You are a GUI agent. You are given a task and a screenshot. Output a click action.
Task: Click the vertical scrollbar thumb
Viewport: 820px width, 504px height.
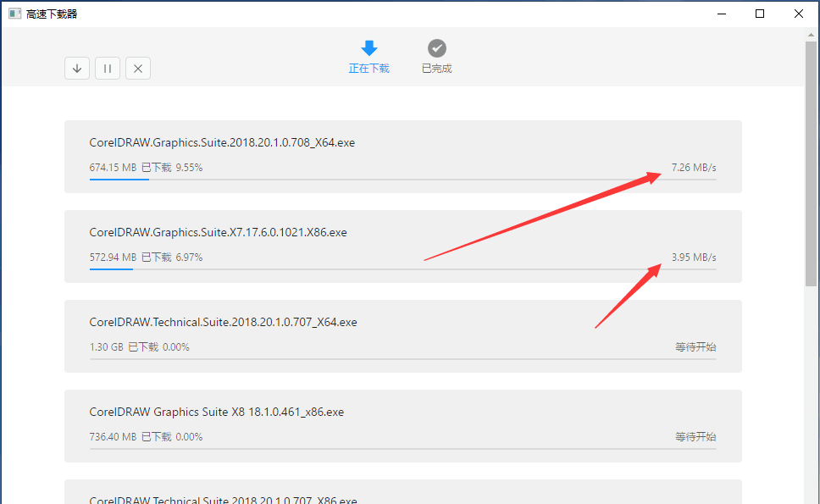pos(811,163)
